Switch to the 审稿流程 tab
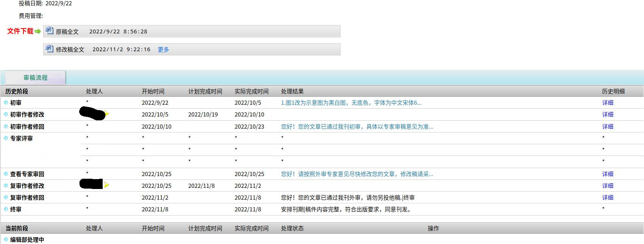 [35, 78]
